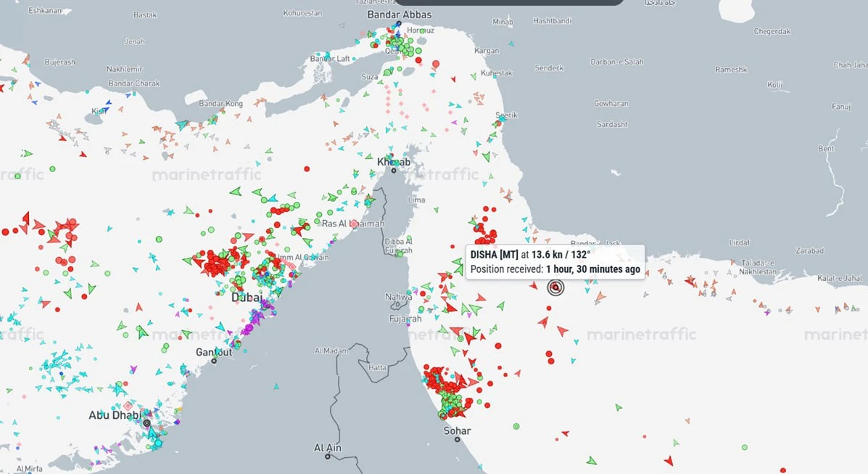Click the Dibba Al Fujairah label
Screen dimensions: 868x474
pos(399,245)
